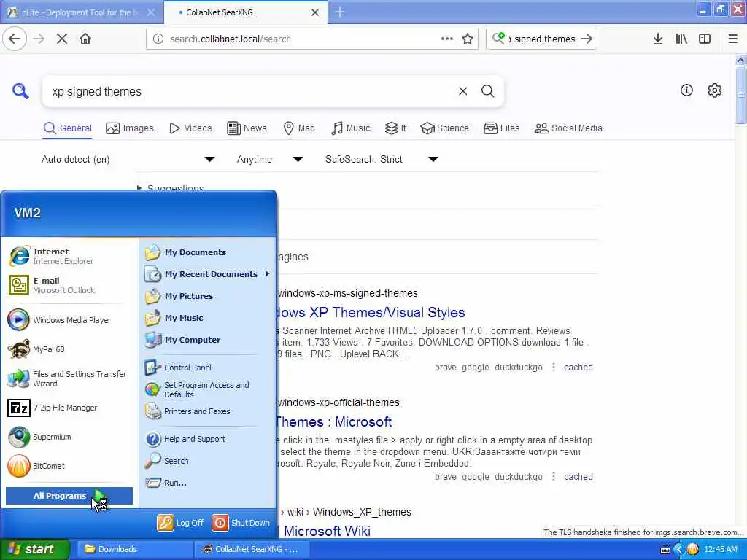Image resolution: width=747 pixels, height=560 pixels.
Task: Switch to Science search category
Action: pyautogui.click(x=444, y=128)
